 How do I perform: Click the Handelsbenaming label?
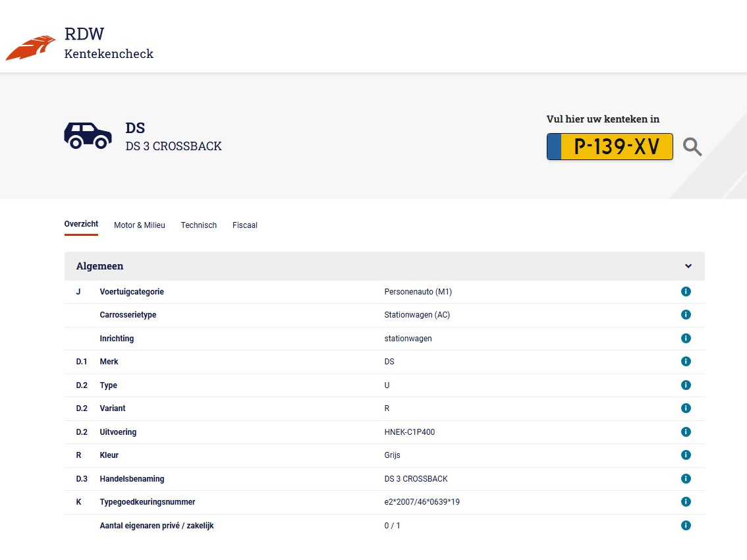coord(132,478)
